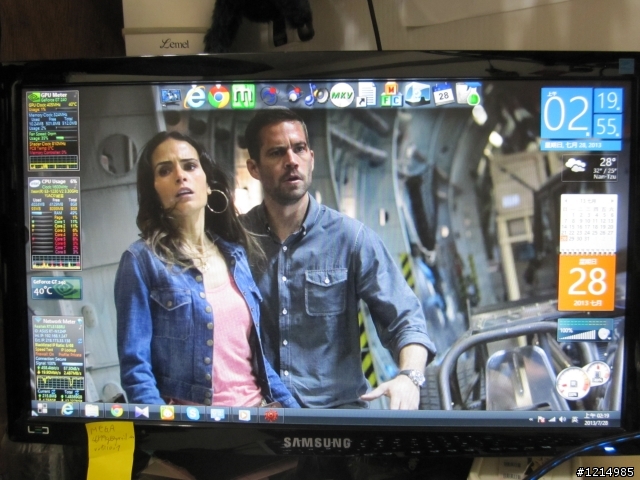Open the weather gadget showing 28°
Viewport: 640px width, 480px height.
(x=590, y=167)
